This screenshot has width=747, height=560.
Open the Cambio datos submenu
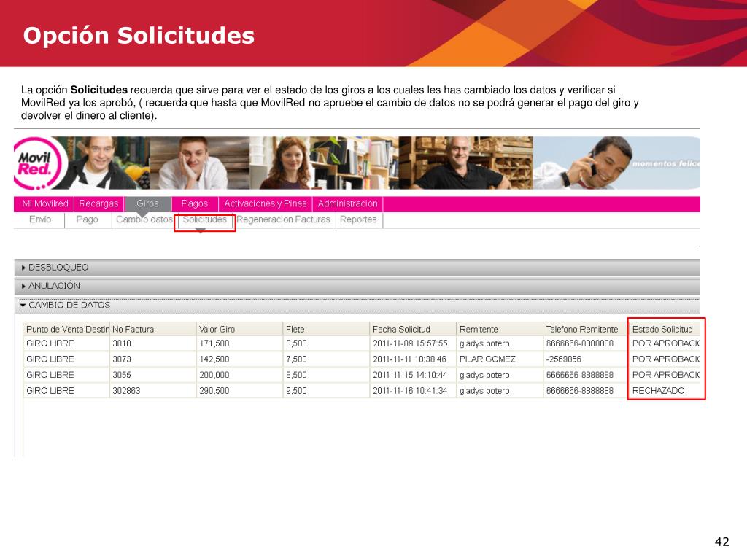point(144,219)
